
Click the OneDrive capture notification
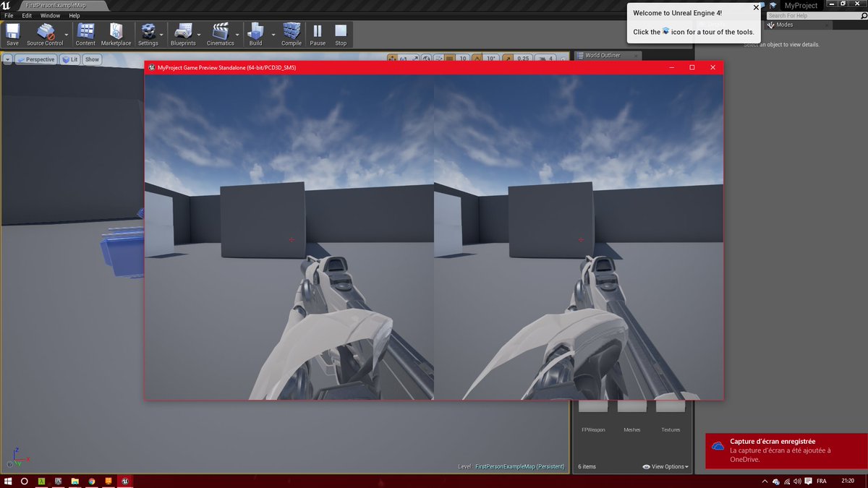(x=786, y=450)
